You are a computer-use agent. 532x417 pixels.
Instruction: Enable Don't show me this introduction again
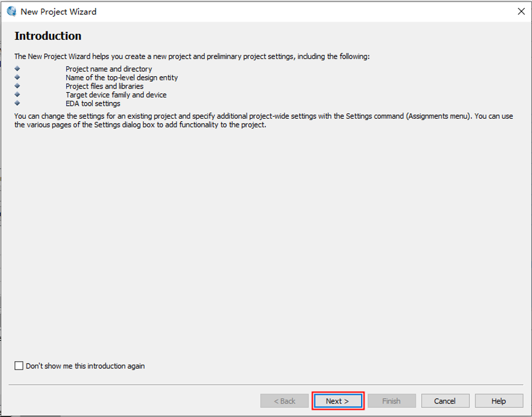[19, 366]
